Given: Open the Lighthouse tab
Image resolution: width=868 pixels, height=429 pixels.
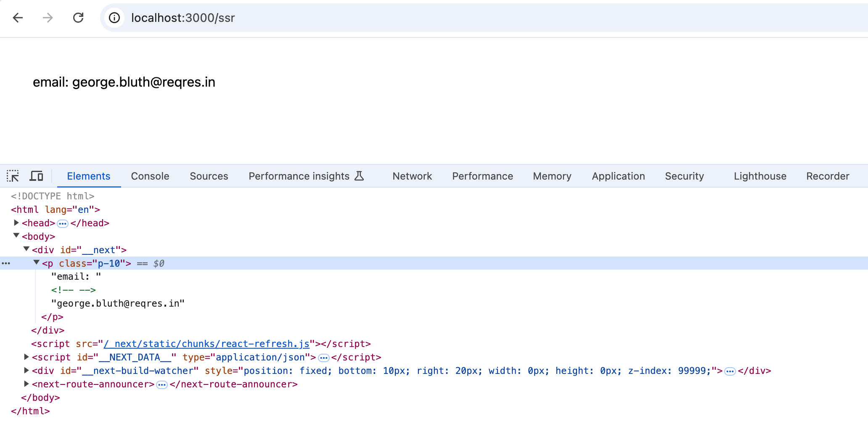Looking at the screenshot, I should coord(760,176).
